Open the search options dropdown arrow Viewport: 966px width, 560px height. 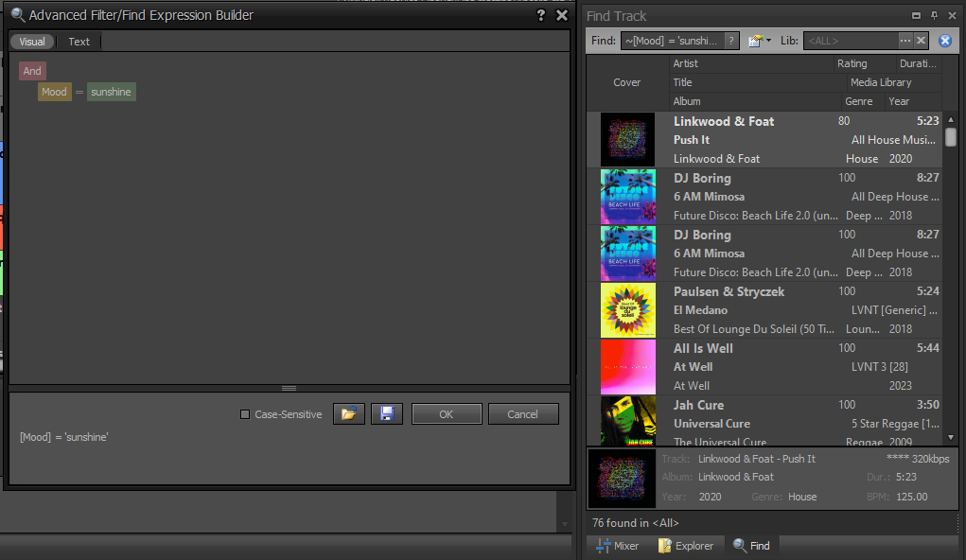tap(768, 41)
